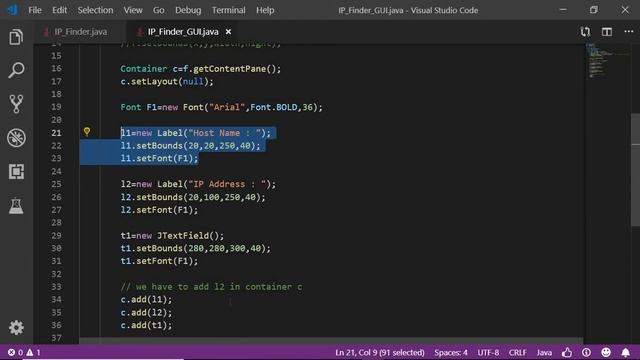Open the Test flask view

[x=16, y=206]
